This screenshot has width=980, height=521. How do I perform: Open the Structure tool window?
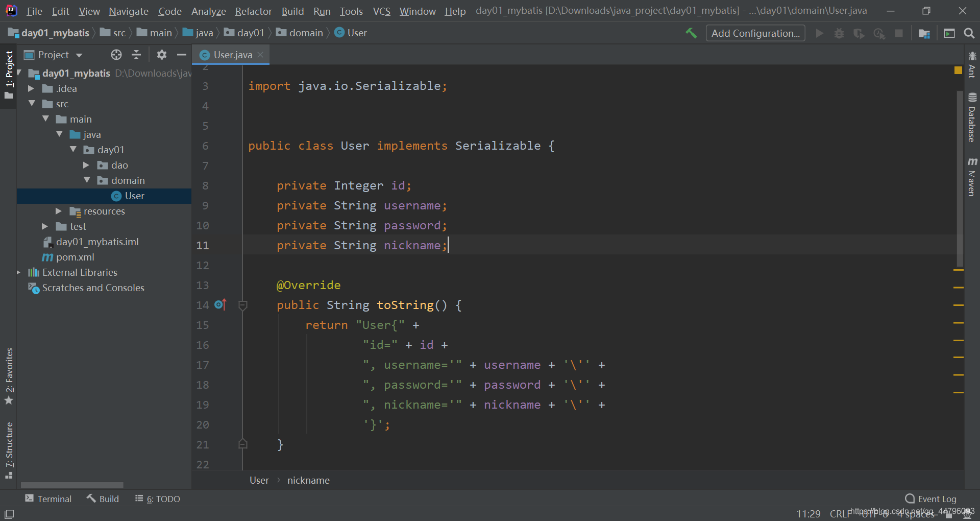(9, 451)
